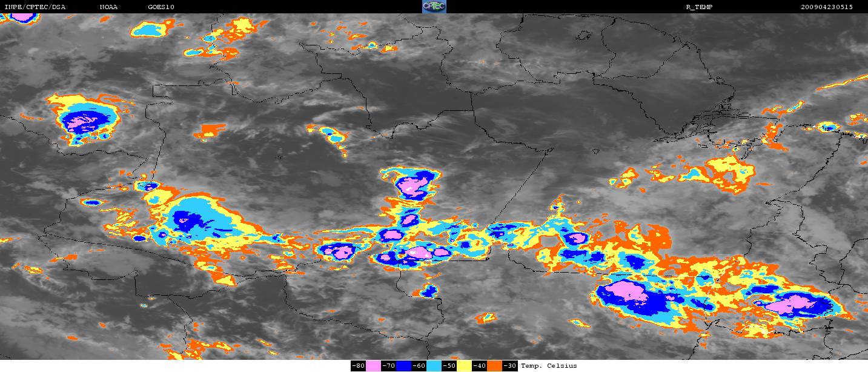Click the -70 temperature legend label

(388, 366)
